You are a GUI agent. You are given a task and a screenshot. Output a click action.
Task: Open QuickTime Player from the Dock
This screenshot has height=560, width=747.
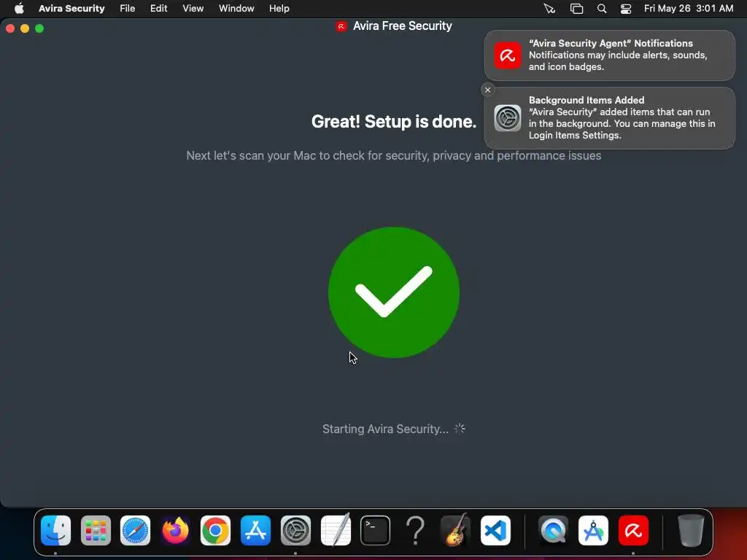coord(553,531)
